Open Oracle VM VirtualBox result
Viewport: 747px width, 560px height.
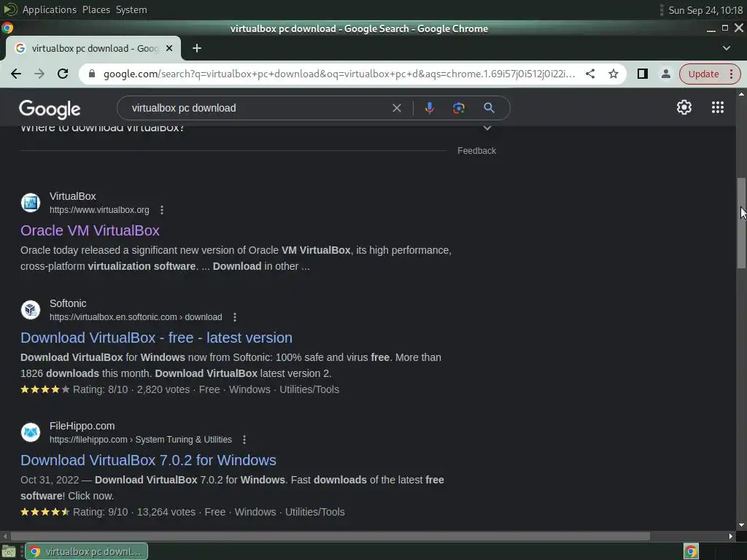pos(90,230)
